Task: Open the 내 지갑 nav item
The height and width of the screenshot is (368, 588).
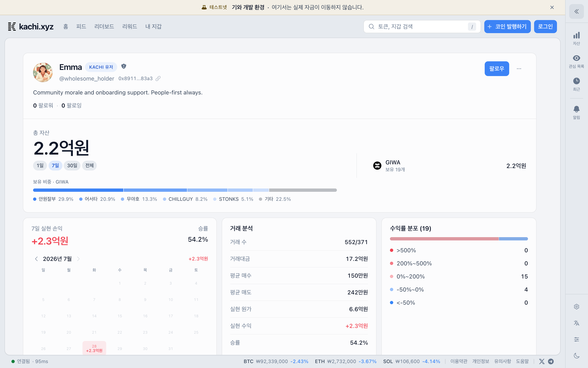Action: [153, 27]
